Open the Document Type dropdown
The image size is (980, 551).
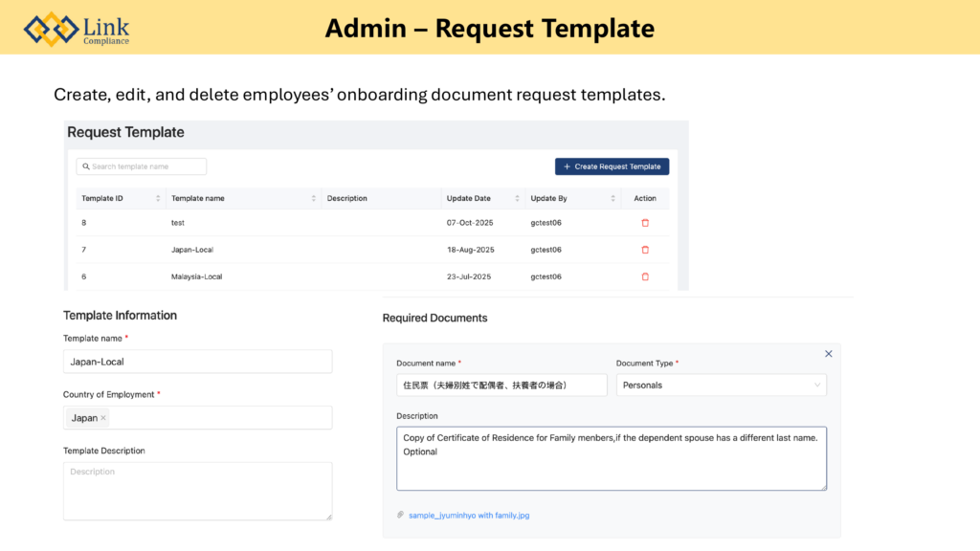721,385
